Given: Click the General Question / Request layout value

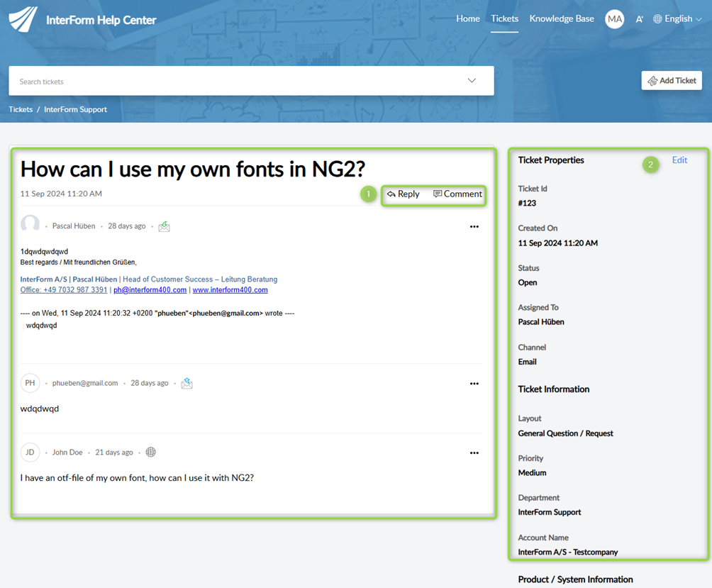Looking at the screenshot, I should click(565, 433).
